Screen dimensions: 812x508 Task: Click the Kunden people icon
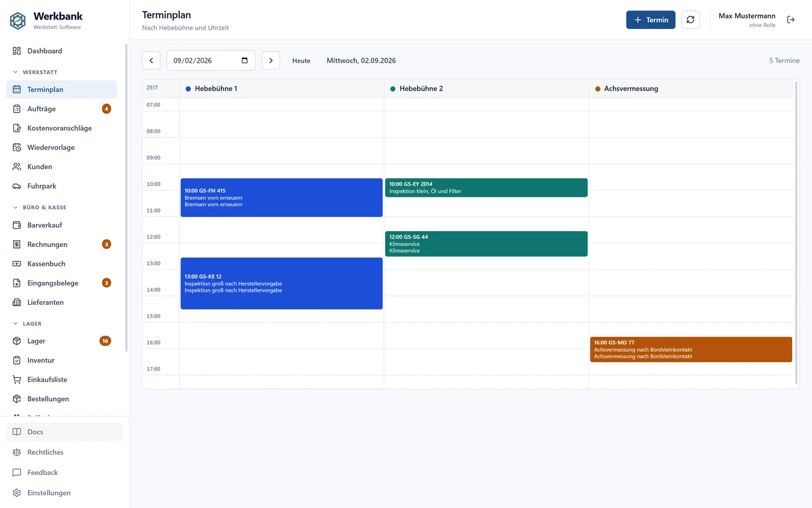(x=17, y=167)
